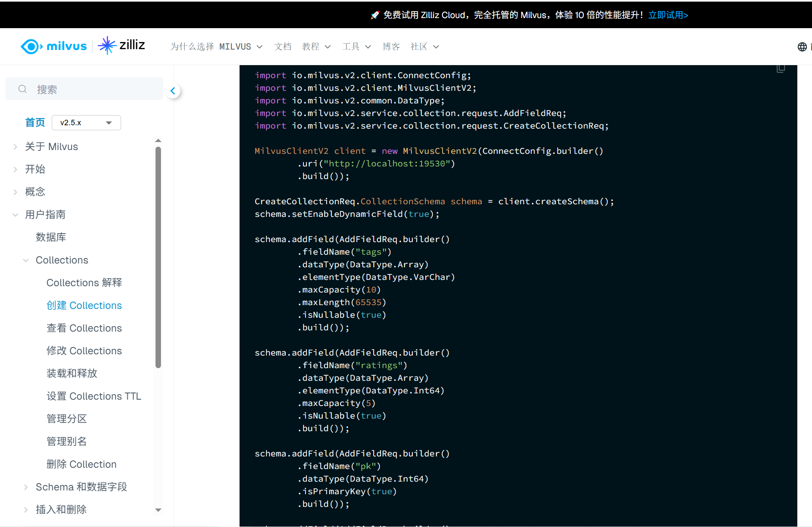Click the globe language icon
812x527 pixels.
(802, 47)
